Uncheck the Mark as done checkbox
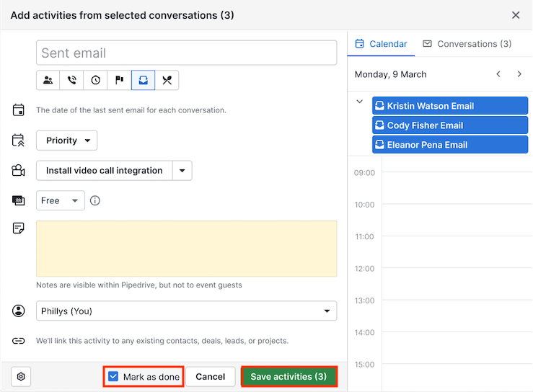The height and width of the screenshot is (392, 533). click(x=113, y=376)
